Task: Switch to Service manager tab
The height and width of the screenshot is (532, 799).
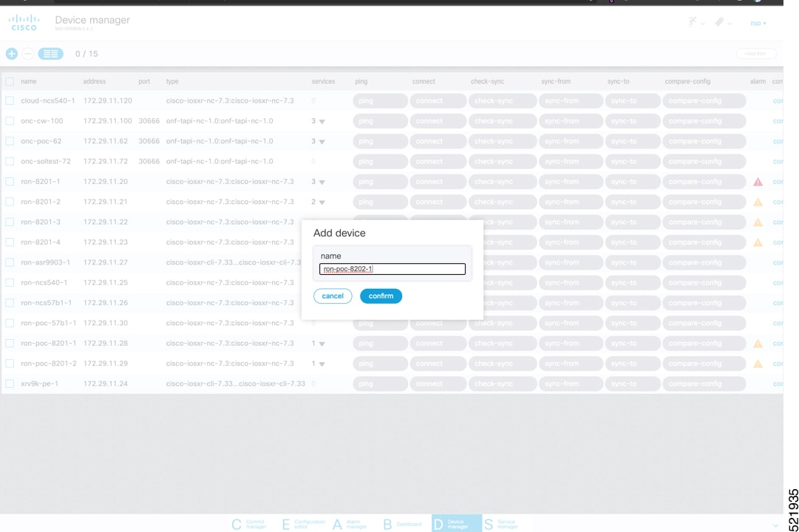Action: point(501,524)
